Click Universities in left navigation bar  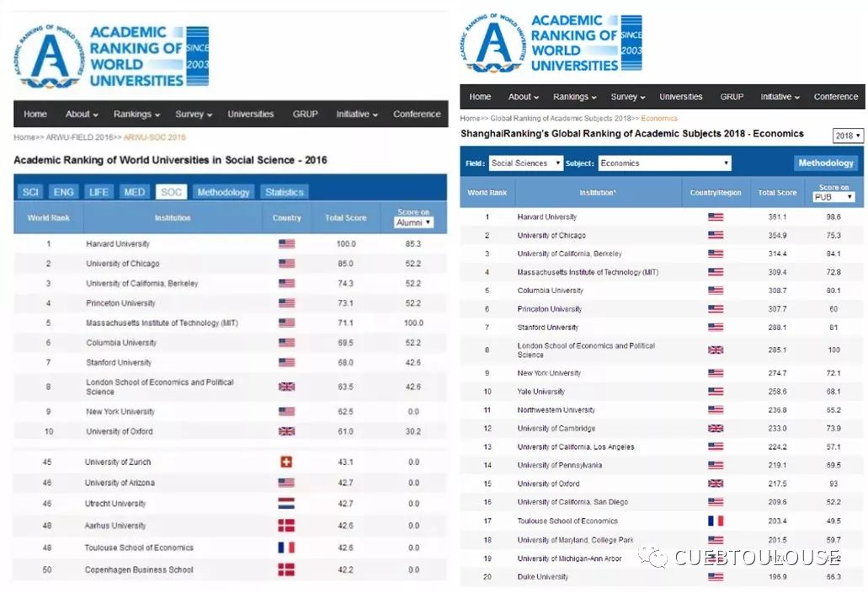tap(251, 114)
